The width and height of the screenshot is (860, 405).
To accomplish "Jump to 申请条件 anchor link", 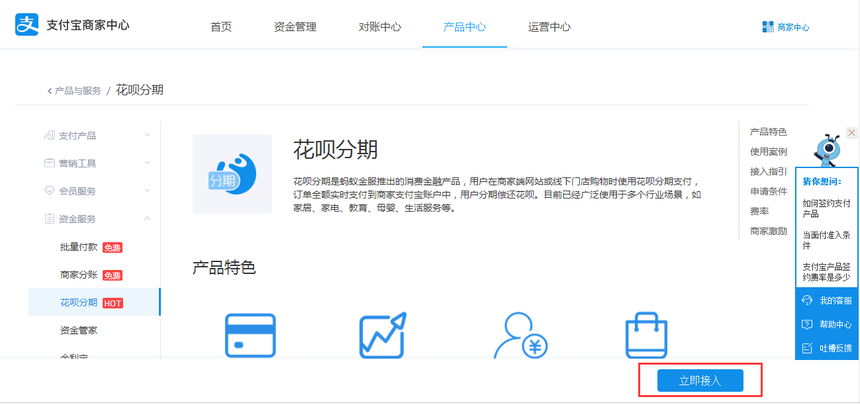I will pyautogui.click(x=768, y=192).
